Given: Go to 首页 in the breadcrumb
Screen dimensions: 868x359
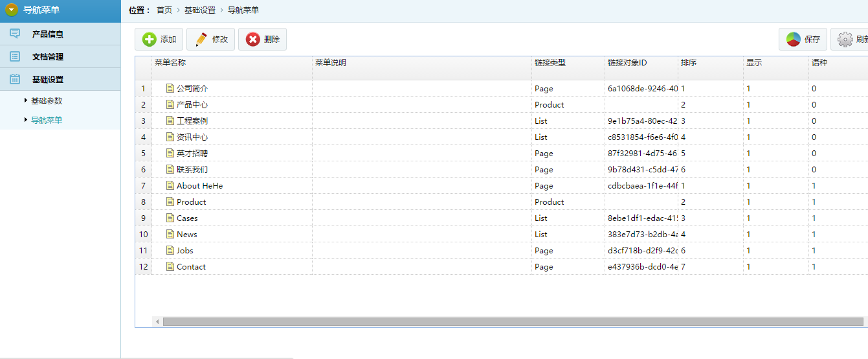Looking at the screenshot, I should point(164,10).
